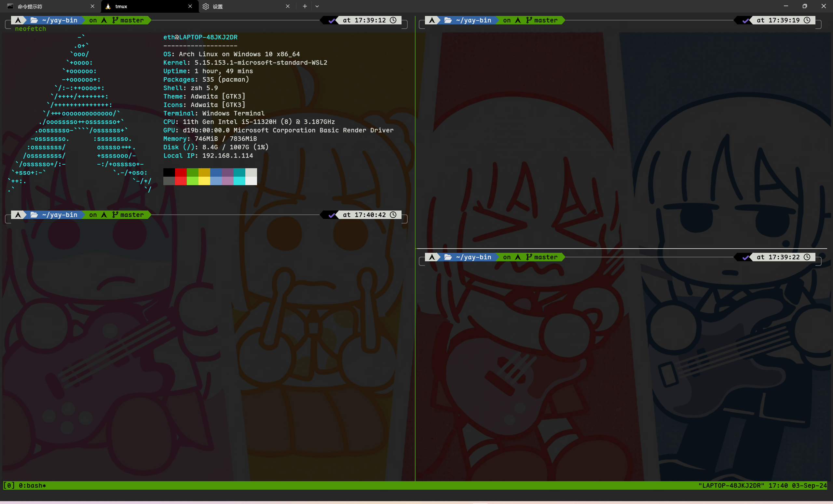This screenshot has width=833, height=504.
Task: Click the '~/yay-bin' path in the 17:39:12 prompt
Action: coord(60,20)
